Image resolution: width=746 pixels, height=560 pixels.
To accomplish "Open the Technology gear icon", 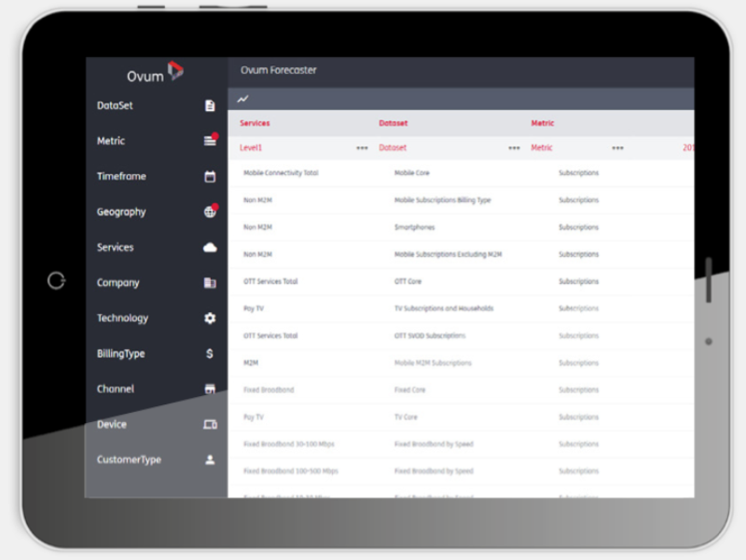I will tap(210, 318).
